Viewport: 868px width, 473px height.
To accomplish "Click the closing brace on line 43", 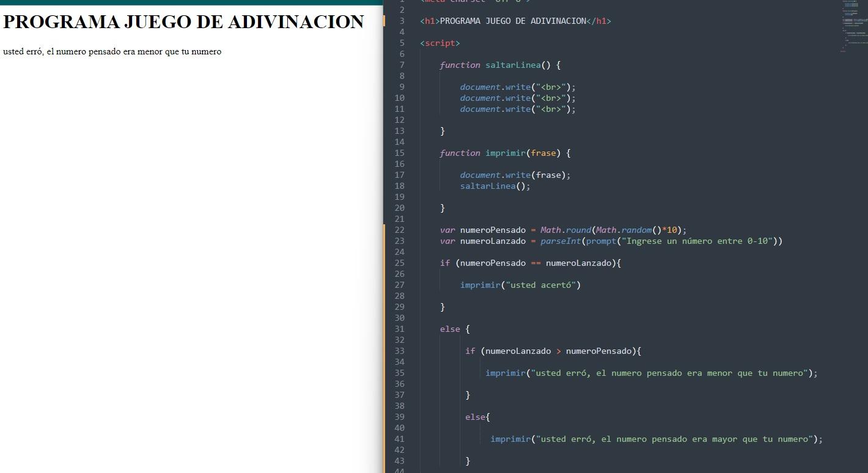I will click(468, 461).
